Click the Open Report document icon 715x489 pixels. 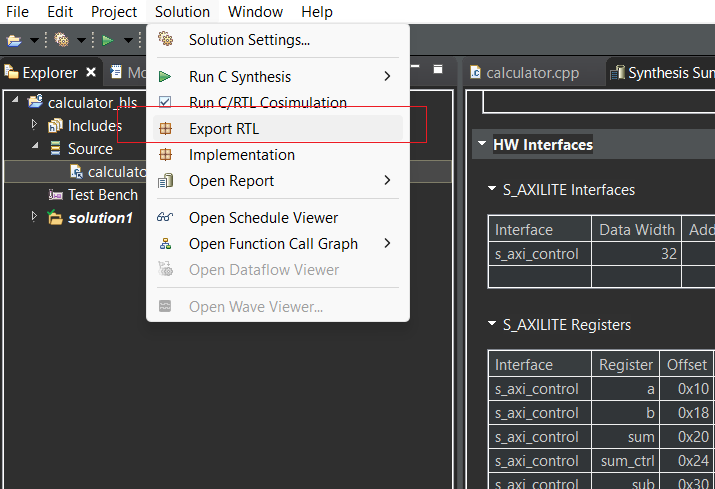[165, 181]
